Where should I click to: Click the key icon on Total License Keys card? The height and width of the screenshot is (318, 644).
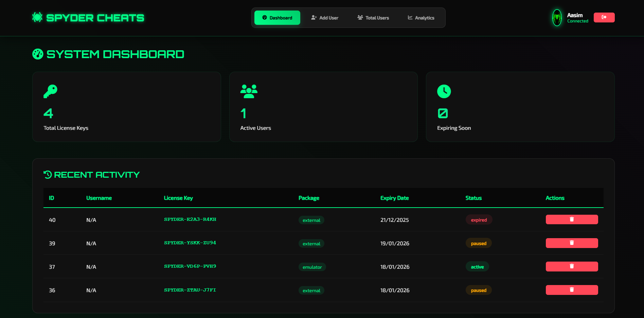pos(50,91)
